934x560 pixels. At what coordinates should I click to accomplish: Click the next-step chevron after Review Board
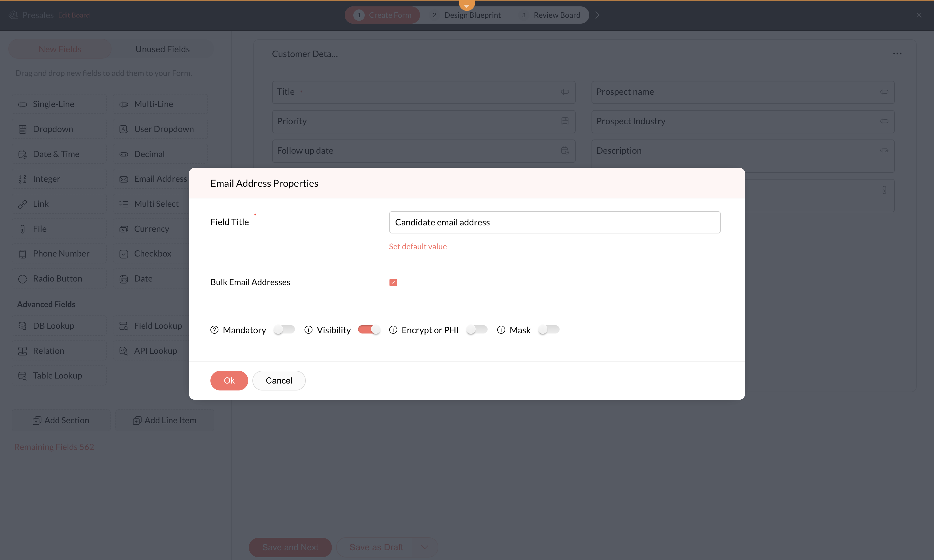pyautogui.click(x=597, y=15)
